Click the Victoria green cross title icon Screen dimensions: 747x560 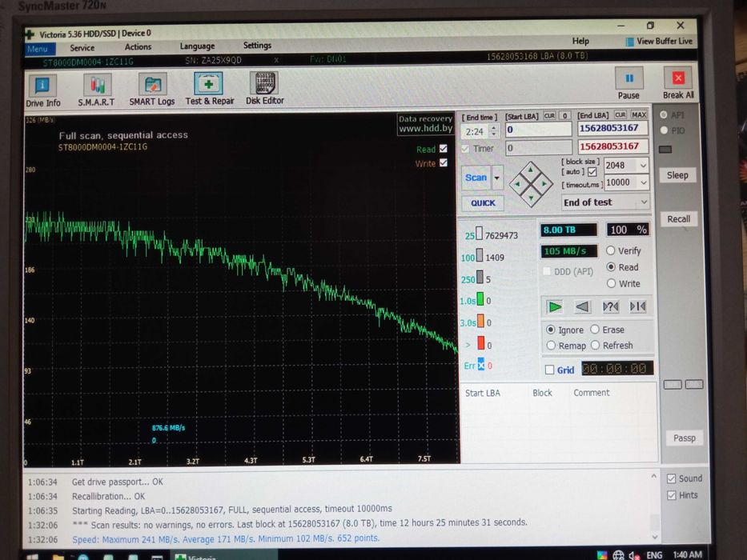[x=30, y=34]
